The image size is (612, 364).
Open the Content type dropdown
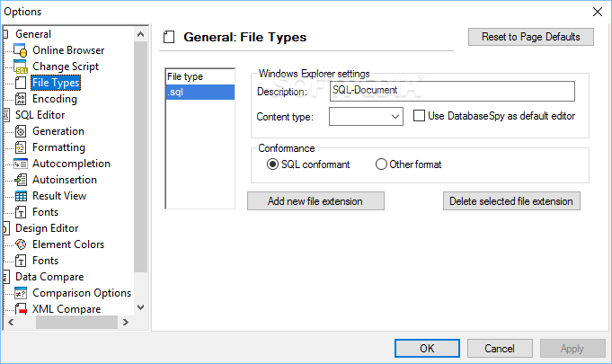coord(366,117)
